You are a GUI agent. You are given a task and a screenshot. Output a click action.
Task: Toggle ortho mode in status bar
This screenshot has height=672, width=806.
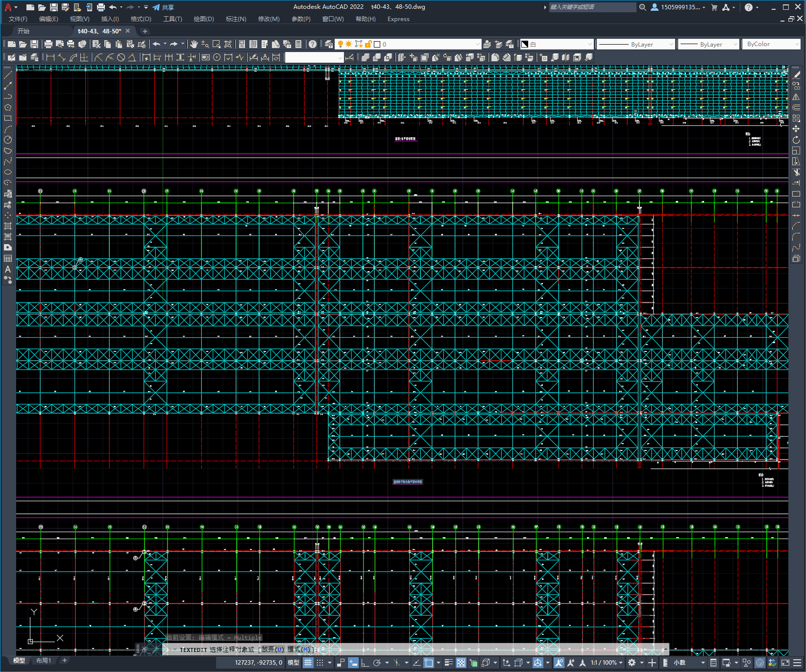[365, 663]
